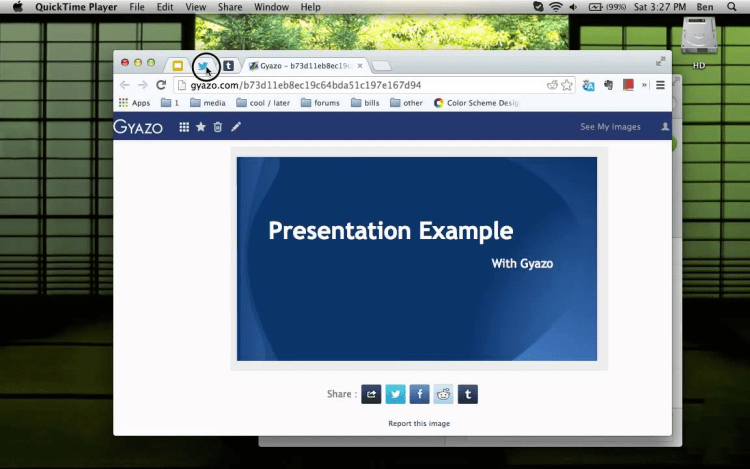Open the bills bookmarks folder

[x=365, y=103]
